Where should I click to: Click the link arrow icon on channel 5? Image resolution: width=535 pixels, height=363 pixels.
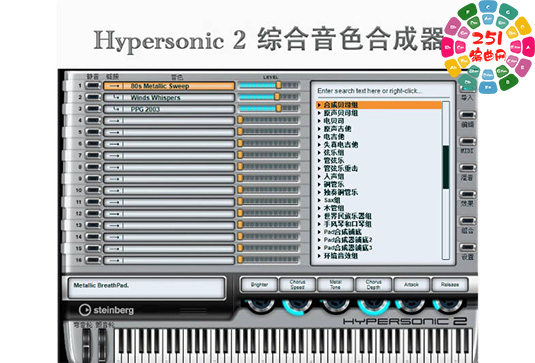115,132
